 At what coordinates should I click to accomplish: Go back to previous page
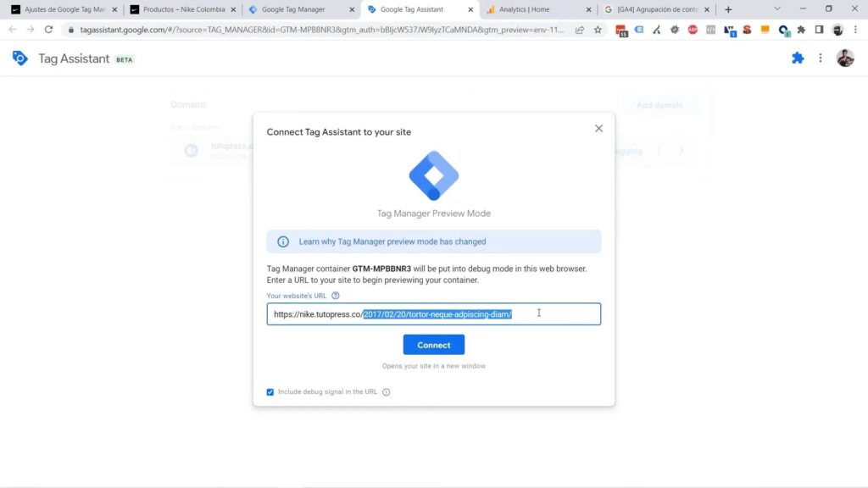(12, 30)
